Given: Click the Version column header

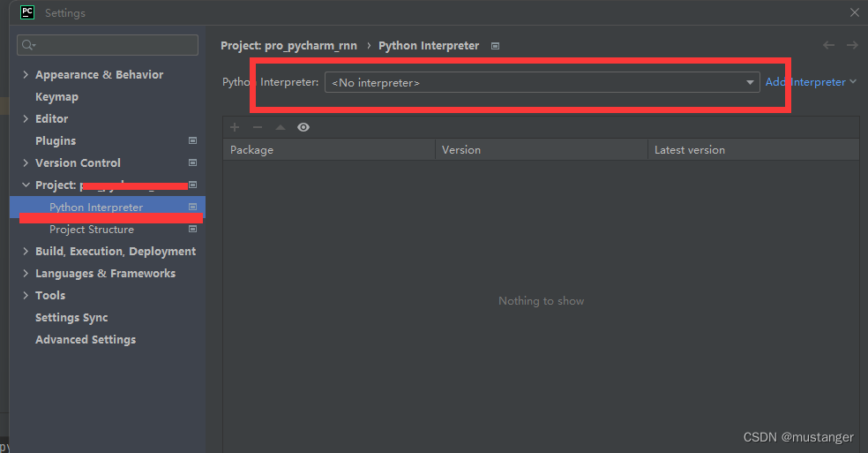Looking at the screenshot, I should 542,150.
